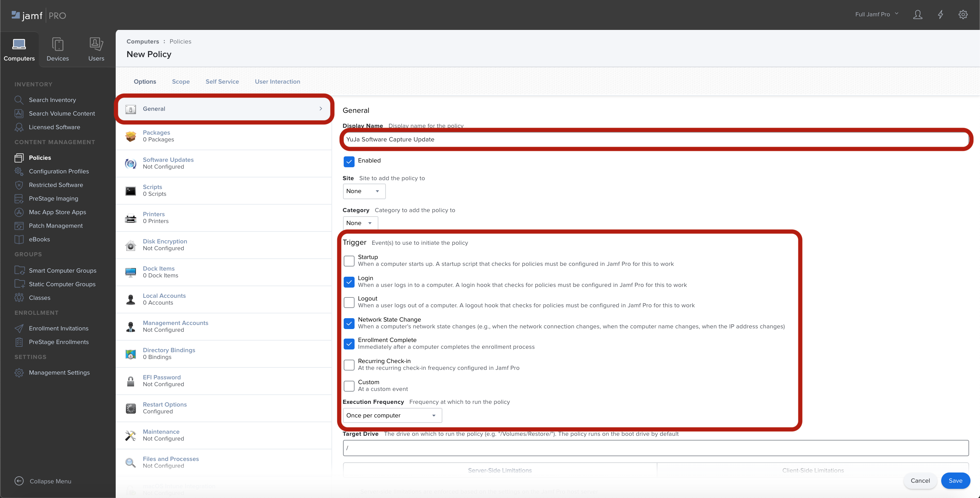Screen dimensions: 980x498
Task: Click the Packages box icon in policy list
Action: click(130, 136)
